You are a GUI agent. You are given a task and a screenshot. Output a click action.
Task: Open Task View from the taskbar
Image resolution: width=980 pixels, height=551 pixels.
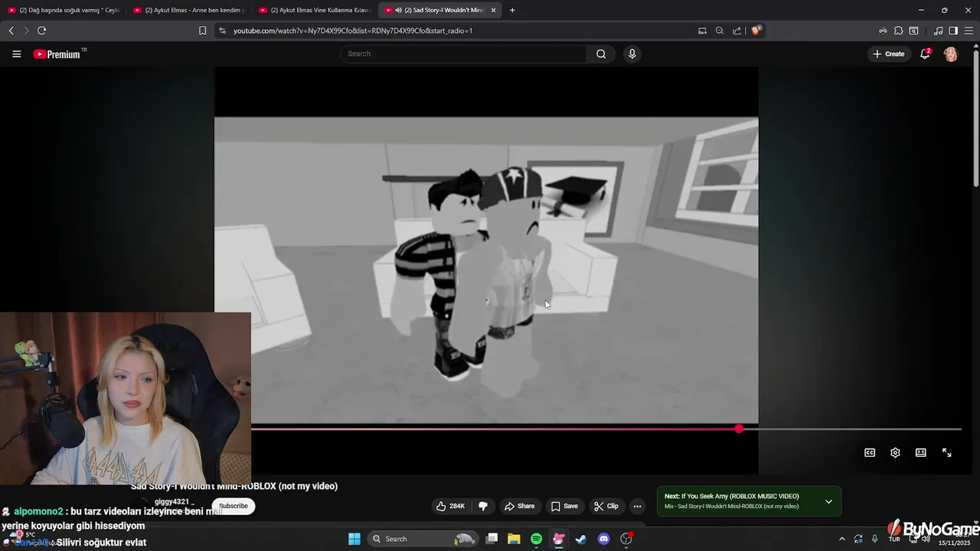[x=492, y=539]
